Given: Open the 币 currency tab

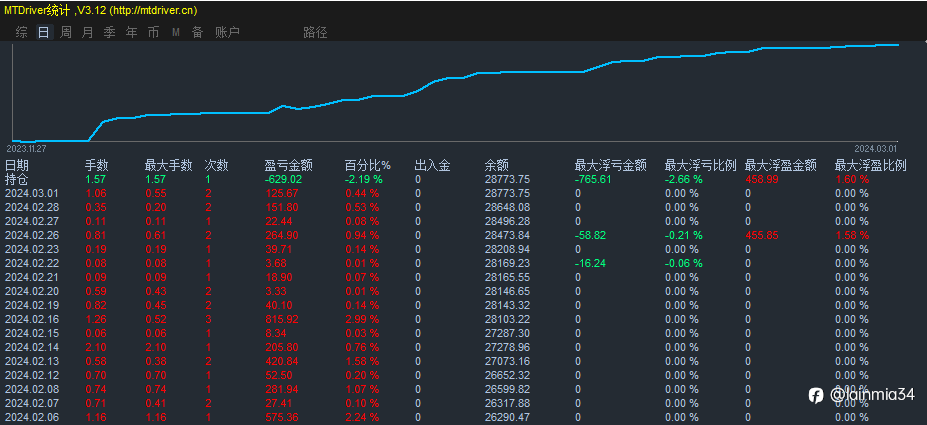Looking at the screenshot, I should [153, 33].
